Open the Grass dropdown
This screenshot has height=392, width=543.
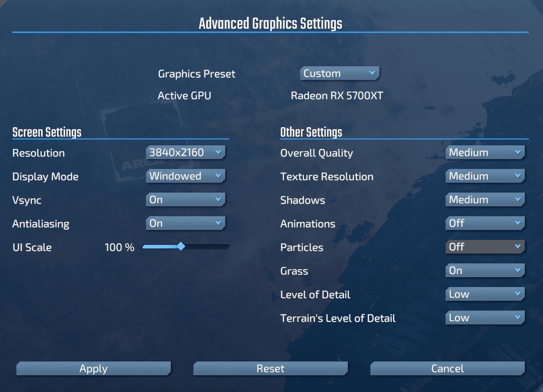tap(485, 270)
